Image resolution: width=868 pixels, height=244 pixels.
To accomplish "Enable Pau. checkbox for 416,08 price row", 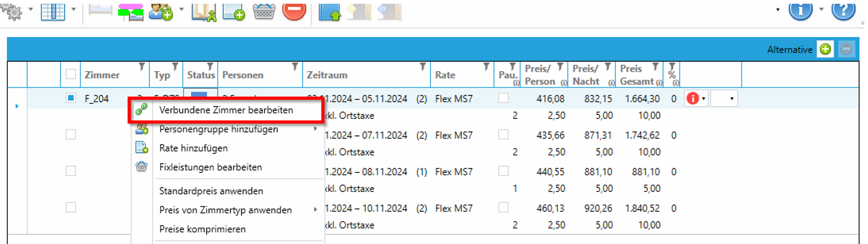I will tap(503, 98).
